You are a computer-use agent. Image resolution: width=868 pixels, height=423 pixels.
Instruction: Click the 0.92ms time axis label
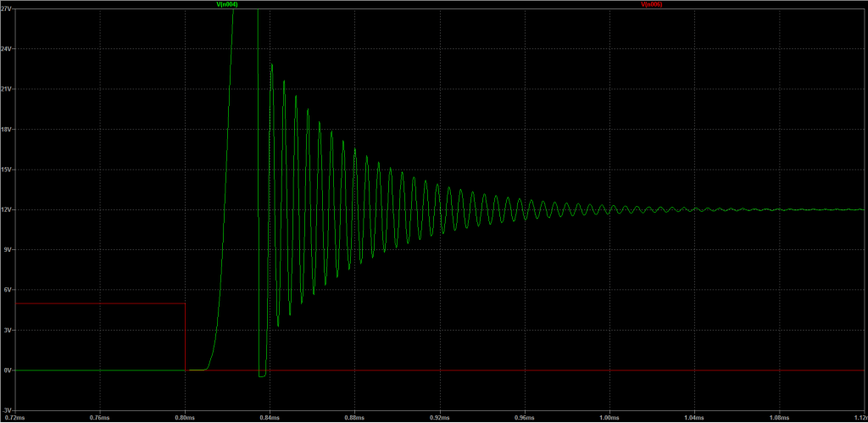pyautogui.click(x=439, y=417)
